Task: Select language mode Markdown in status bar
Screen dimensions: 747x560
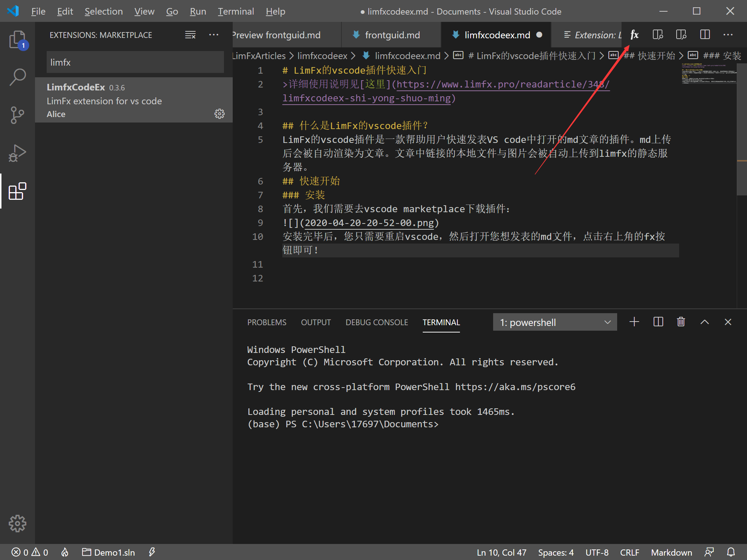Action: pos(671,552)
